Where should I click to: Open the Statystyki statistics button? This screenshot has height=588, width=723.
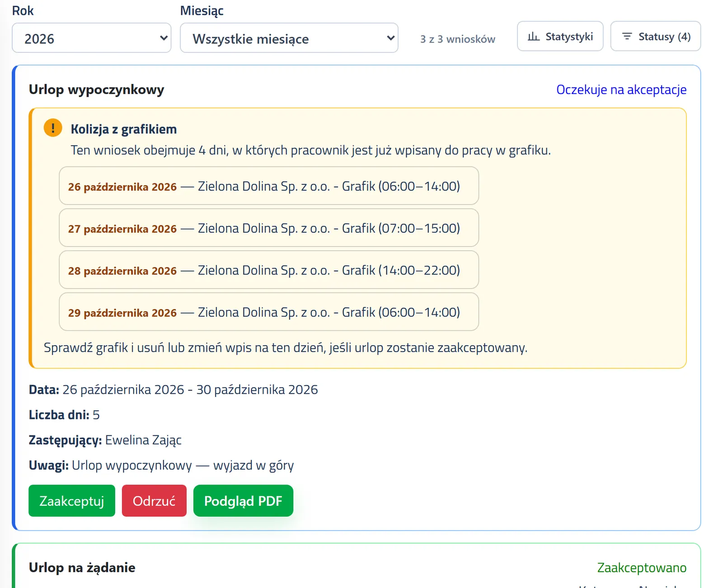point(560,36)
